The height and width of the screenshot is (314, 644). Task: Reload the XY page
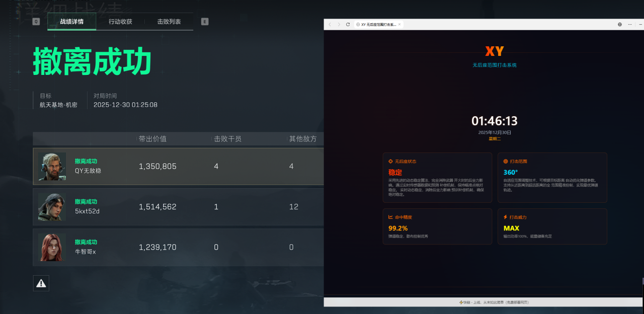point(348,24)
